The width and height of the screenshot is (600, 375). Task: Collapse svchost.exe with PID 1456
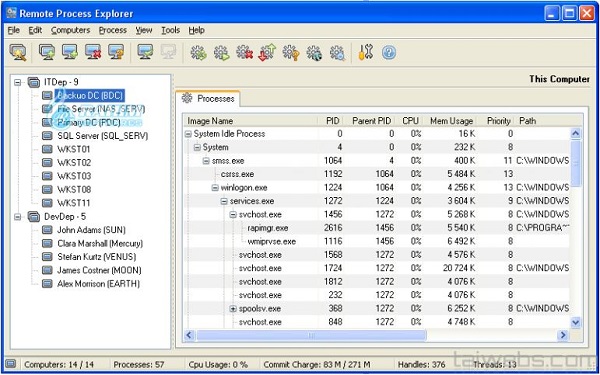[233, 215]
